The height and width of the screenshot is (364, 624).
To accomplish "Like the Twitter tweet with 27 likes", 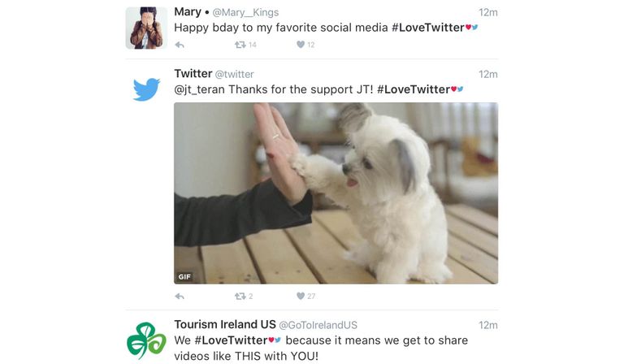I will pyautogui.click(x=301, y=296).
